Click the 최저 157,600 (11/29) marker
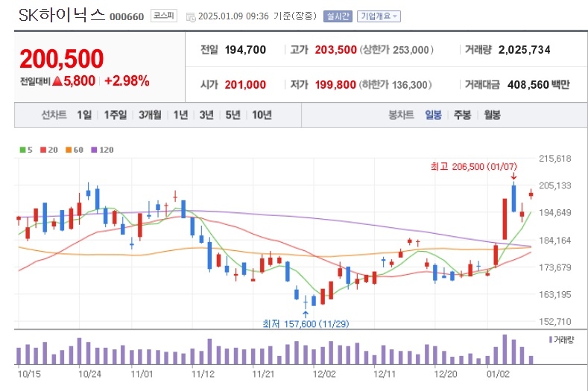Viewport: 588px width, 391px height. click(x=306, y=323)
